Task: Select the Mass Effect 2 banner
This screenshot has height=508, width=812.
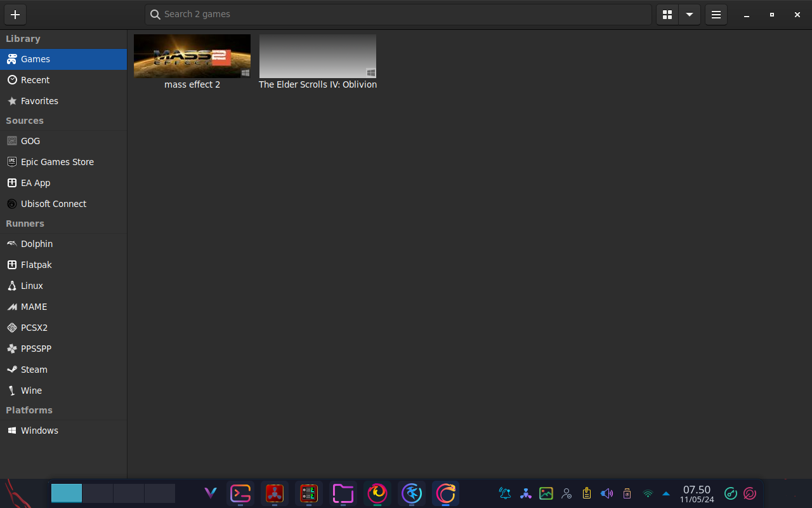Action: pos(192,56)
